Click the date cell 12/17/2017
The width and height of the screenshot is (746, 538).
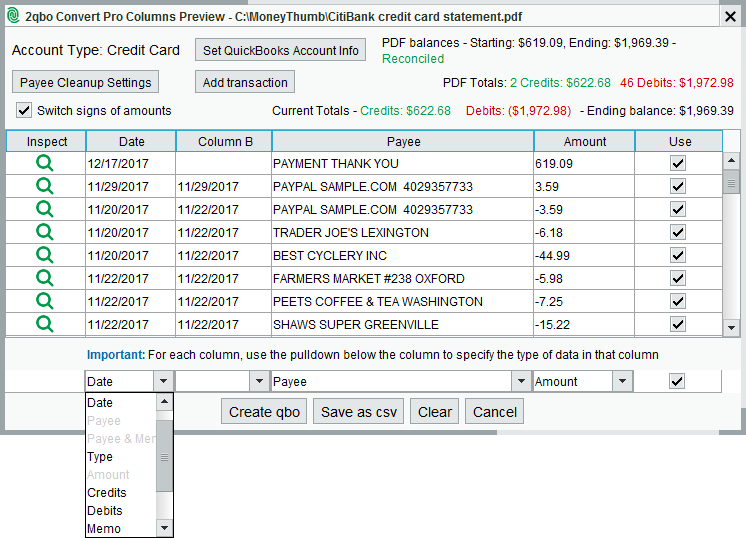[131, 163]
